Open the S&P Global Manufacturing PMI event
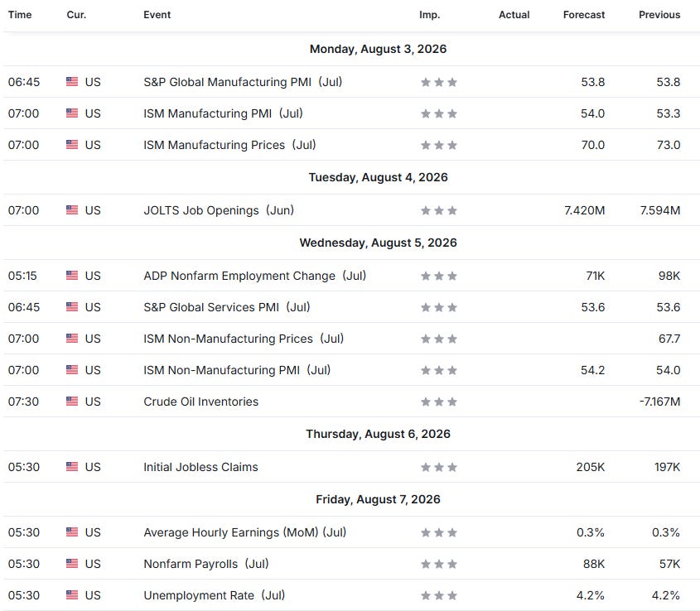This screenshot has height=611, width=700. 243,82
